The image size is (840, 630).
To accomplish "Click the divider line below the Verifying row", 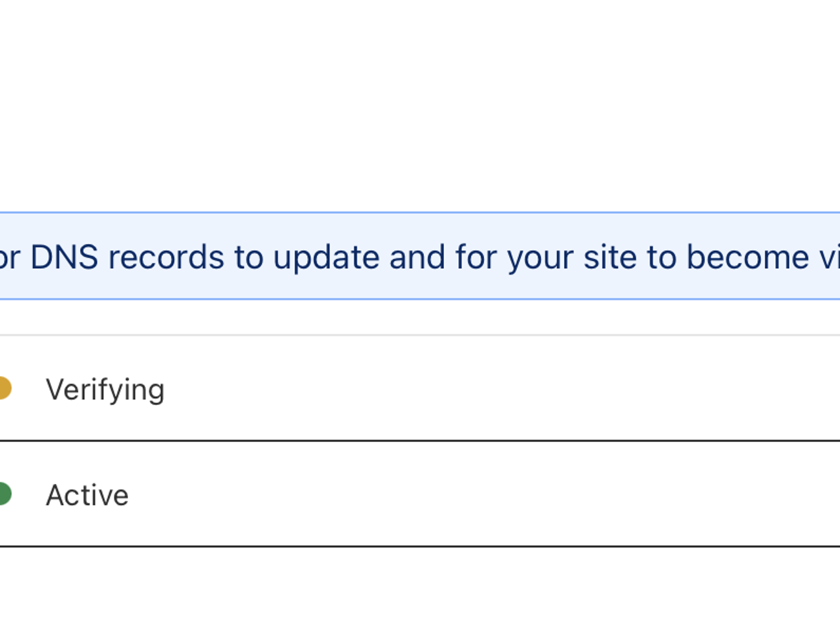I will click(x=420, y=441).
